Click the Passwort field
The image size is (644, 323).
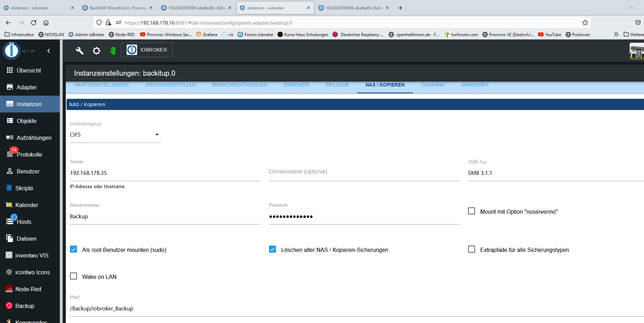point(364,217)
